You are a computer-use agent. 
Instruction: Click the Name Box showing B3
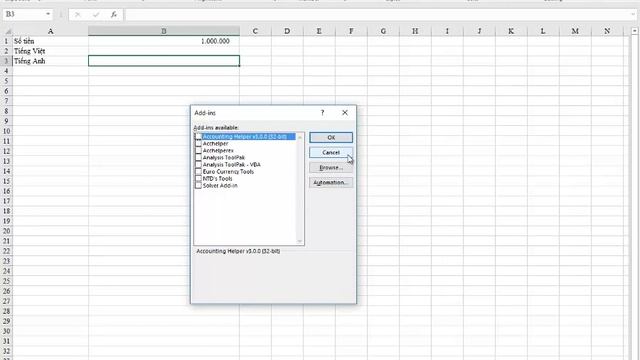click(24, 14)
